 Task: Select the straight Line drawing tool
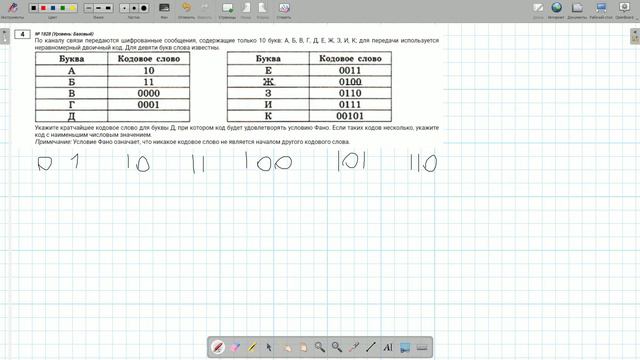pos(371,347)
